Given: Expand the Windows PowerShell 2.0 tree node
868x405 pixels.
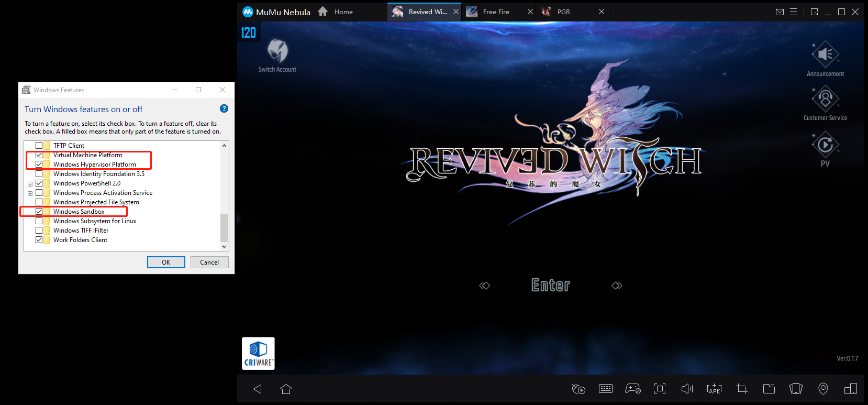Looking at the screenshot, I should point(30,184).
